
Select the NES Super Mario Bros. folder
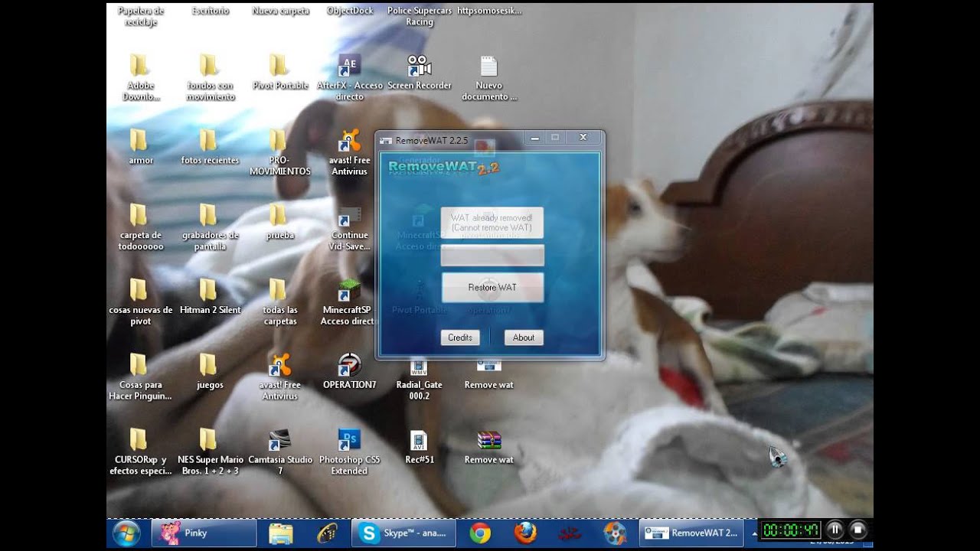[208, 440]
